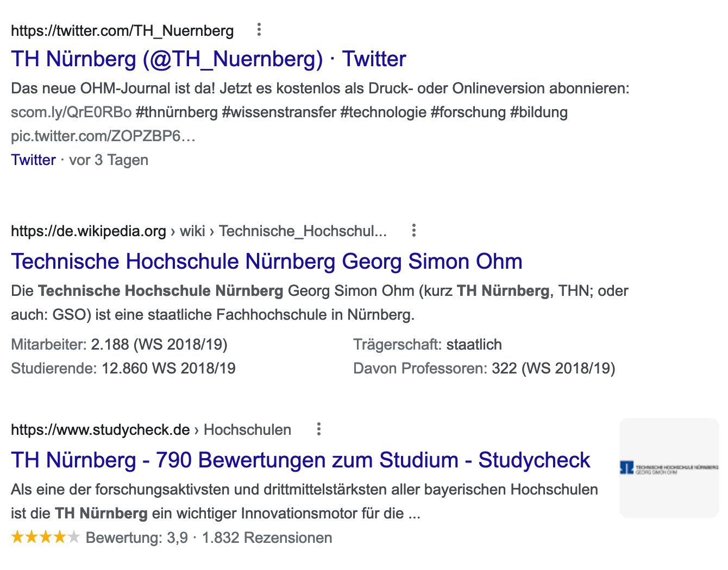Click the scom.ly/QrE0RBo short link
Viewport: 728px width, 570px height.
pos(71,112)
